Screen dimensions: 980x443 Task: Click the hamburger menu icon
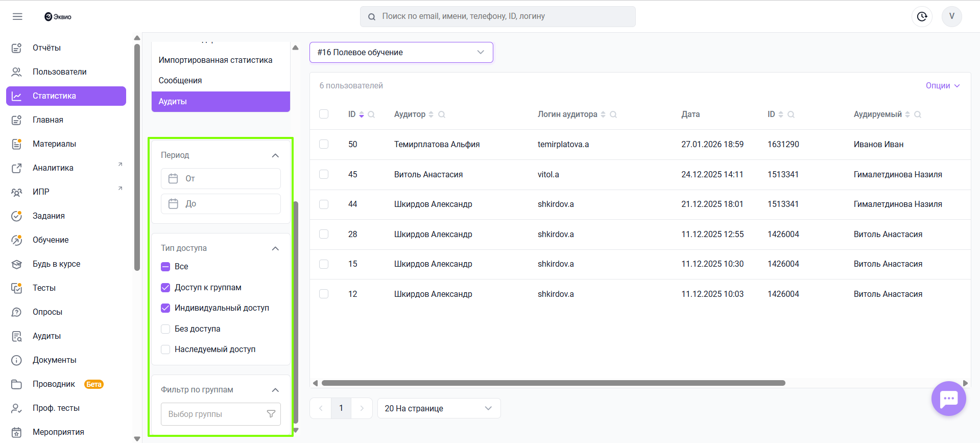point(17,16)
